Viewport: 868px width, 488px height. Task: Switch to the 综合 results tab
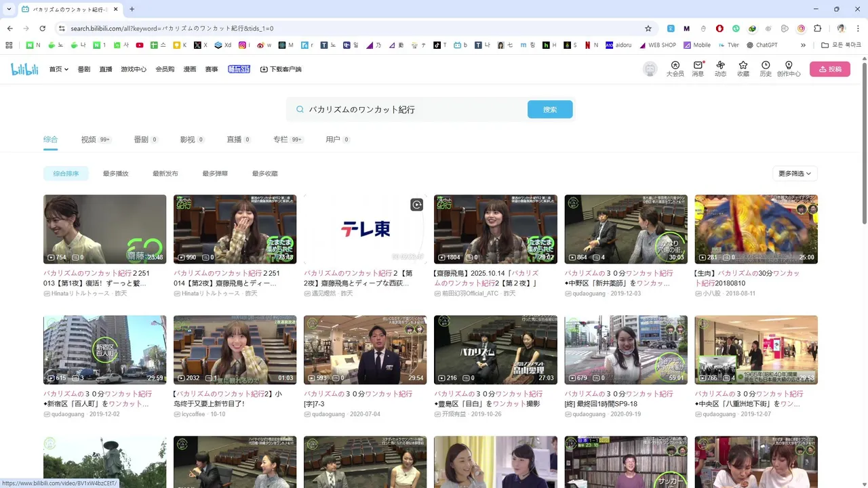(50, 140)
